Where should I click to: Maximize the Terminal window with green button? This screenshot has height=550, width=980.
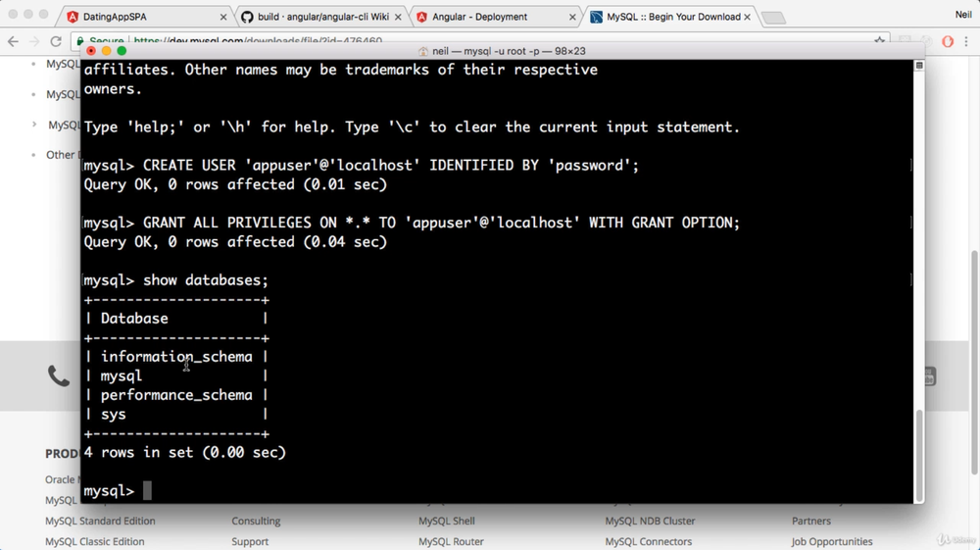(122, 51)
